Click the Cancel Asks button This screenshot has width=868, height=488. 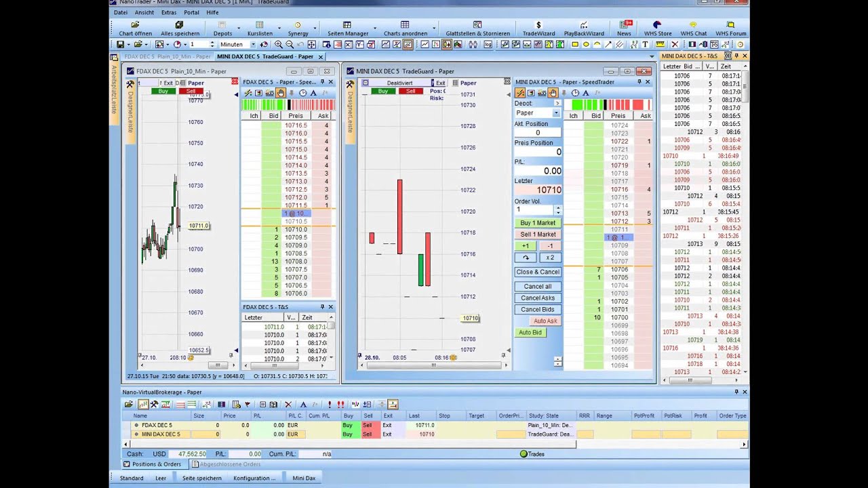pyautogui.click(x=538, y=298)
